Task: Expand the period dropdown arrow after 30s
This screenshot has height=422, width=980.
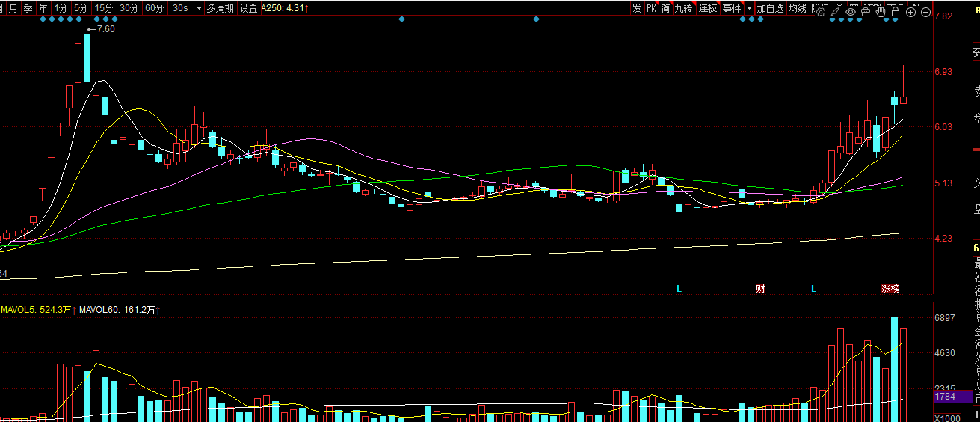Action: [x=199, y=8]
